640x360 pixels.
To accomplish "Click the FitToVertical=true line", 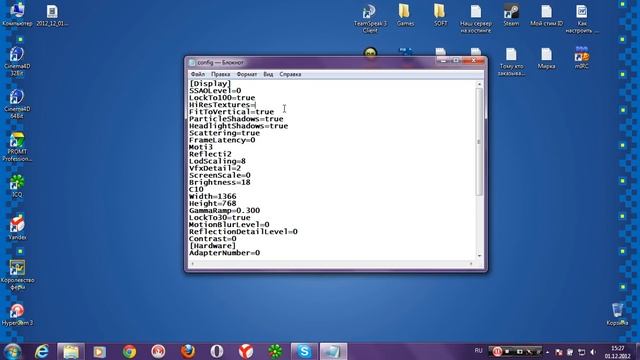I will pyautogui.click(x=231, y=112).
